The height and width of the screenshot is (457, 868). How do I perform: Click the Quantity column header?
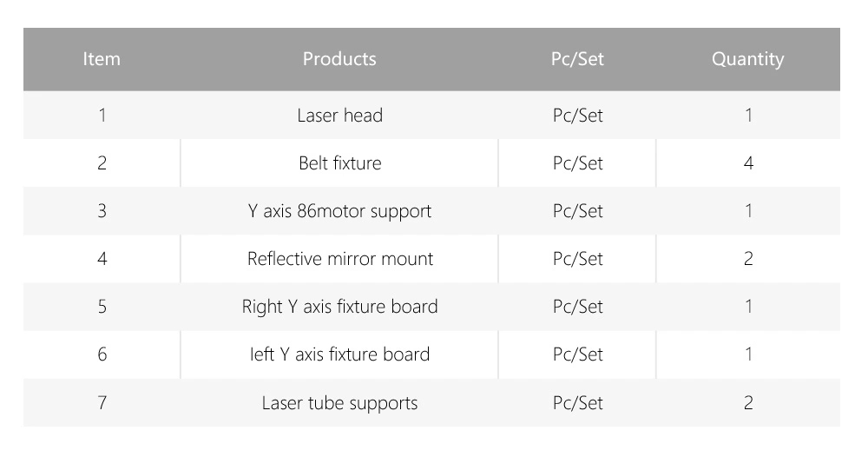pyautogui.click(x=747, y=59)
